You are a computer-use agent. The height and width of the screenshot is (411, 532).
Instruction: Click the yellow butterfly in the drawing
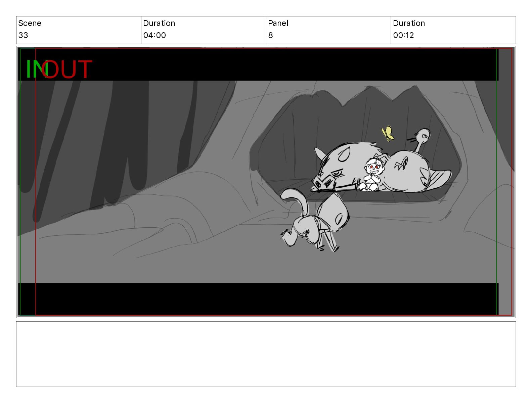click(x=388, y=133)
